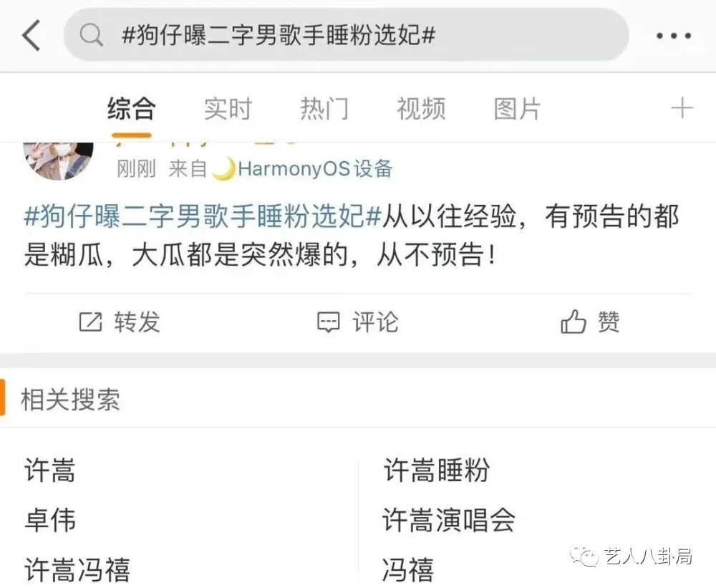Image resolution: width=716 pixels, height=588 pixels.
Task: Tap the comment (评论) bubble icon
Action: coord(329,322)
